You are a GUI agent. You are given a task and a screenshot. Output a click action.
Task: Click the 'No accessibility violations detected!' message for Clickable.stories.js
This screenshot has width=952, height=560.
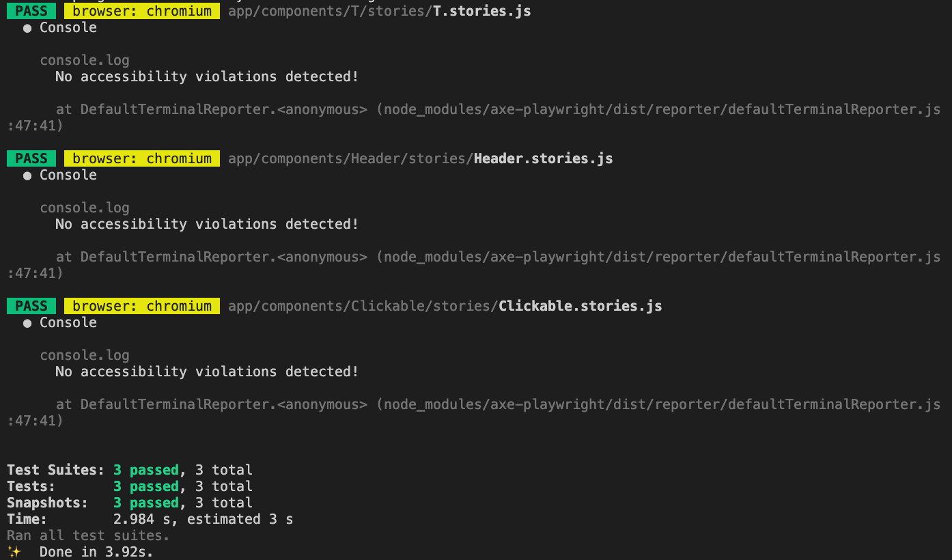click(207, 372)
